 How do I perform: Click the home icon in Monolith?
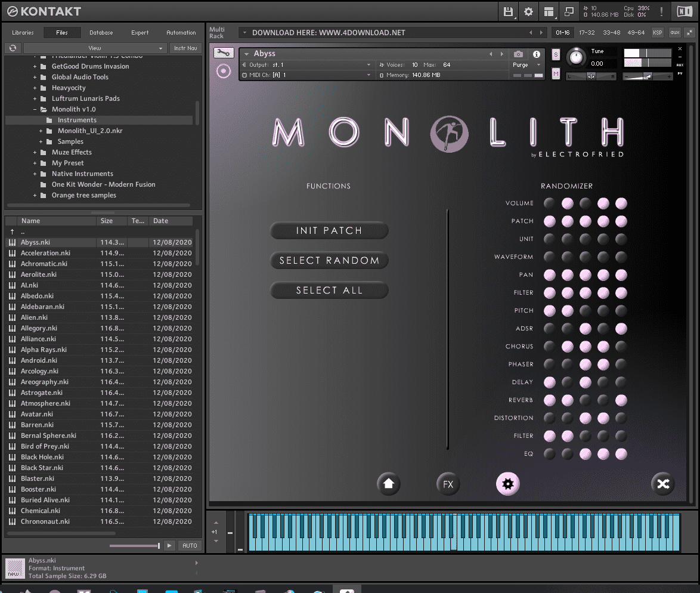click(x=388, y=484)
